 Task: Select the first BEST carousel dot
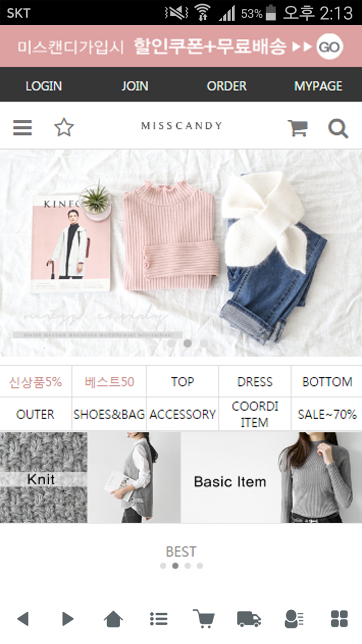pyautogui.click(x=163, y=566)
